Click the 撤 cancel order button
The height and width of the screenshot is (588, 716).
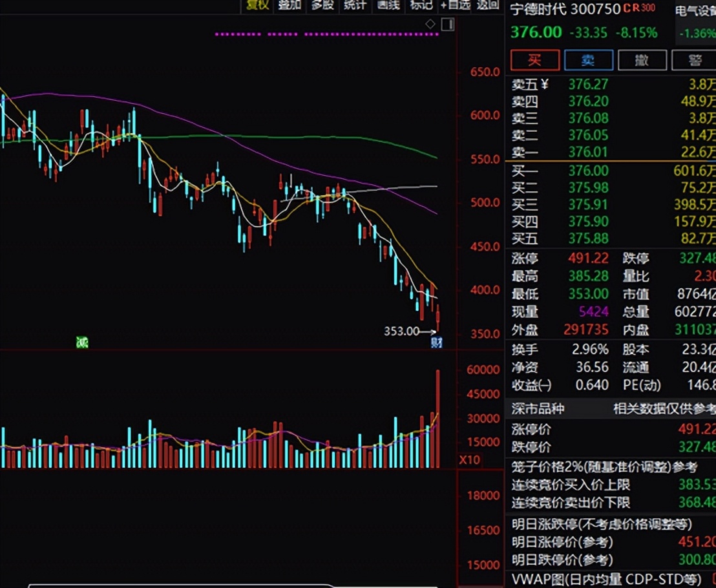tap(642, 60)
